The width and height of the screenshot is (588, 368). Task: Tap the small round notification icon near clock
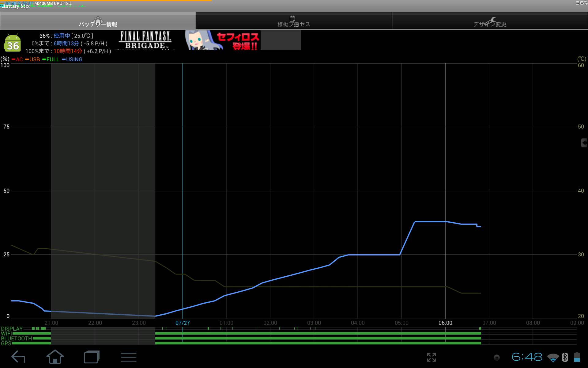click(x=497, y=358)
